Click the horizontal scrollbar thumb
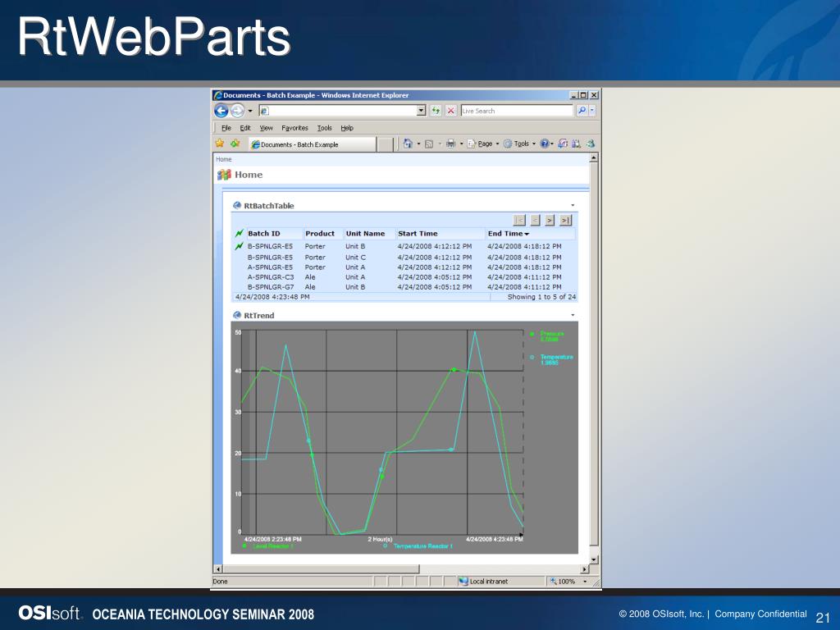The image size is (840, 630). [321, 569]
